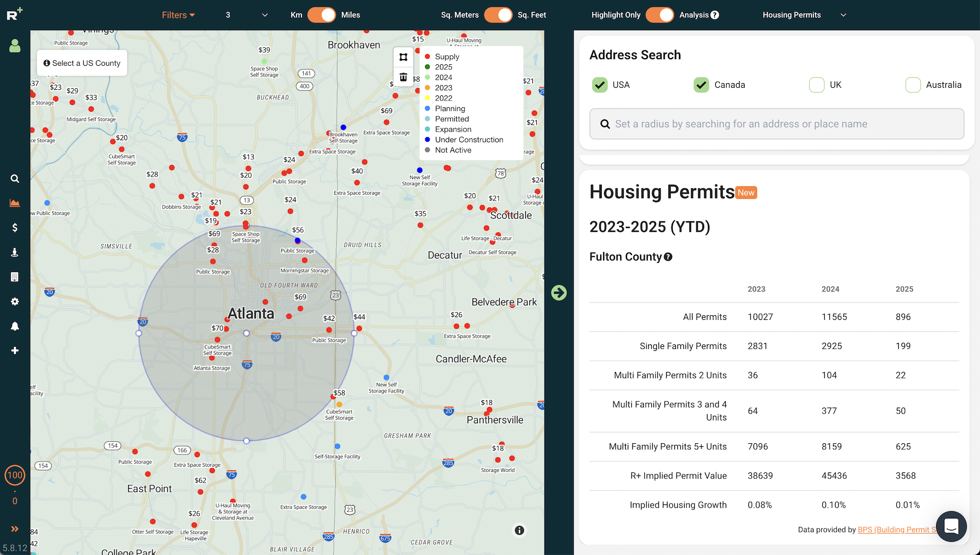
Task: Open the Filters dropdown menu
Action: click(178, 14)
